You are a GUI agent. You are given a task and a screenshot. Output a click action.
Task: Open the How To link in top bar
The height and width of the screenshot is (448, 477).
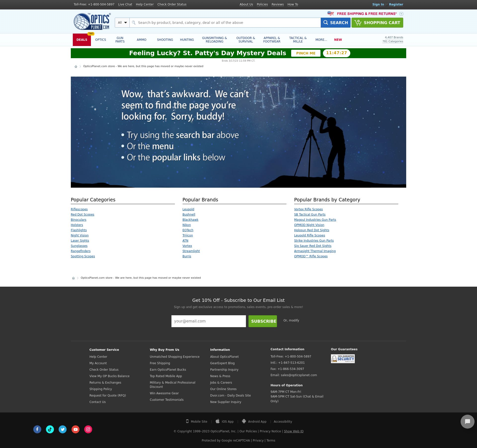pyautogui.click(x=293, y=4)
